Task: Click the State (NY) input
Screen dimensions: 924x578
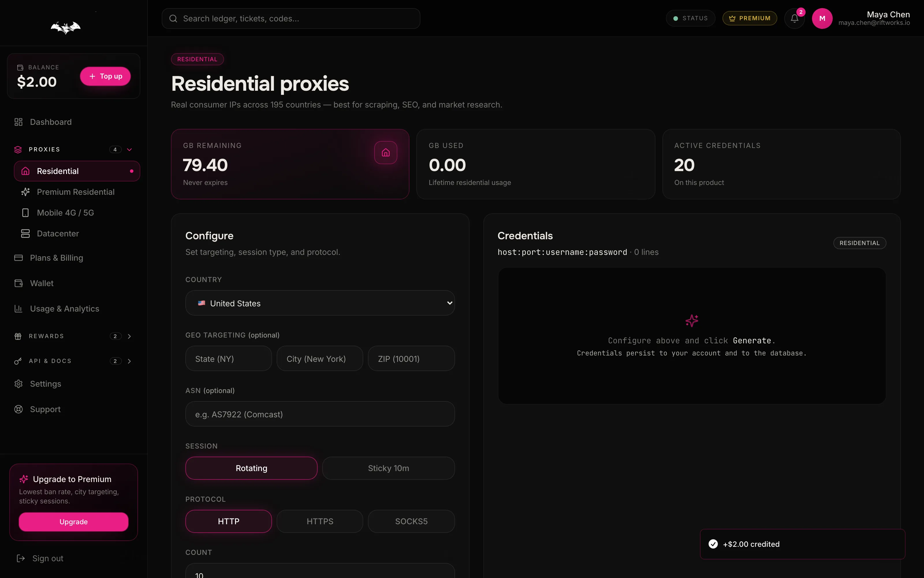Action: point(228,359)
